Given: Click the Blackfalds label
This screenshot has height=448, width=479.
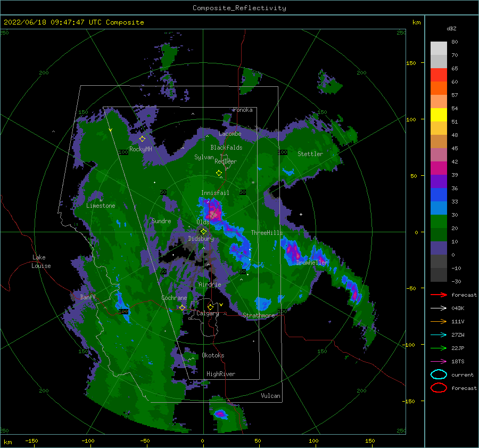Looking at the screenshot, I should (x=226, y=148).
